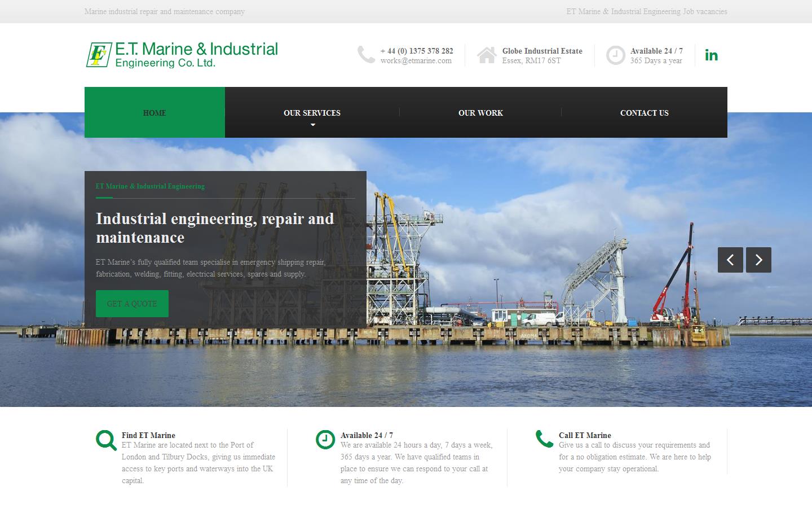Advance slideshow with right arrow

[x=758, y=260]
